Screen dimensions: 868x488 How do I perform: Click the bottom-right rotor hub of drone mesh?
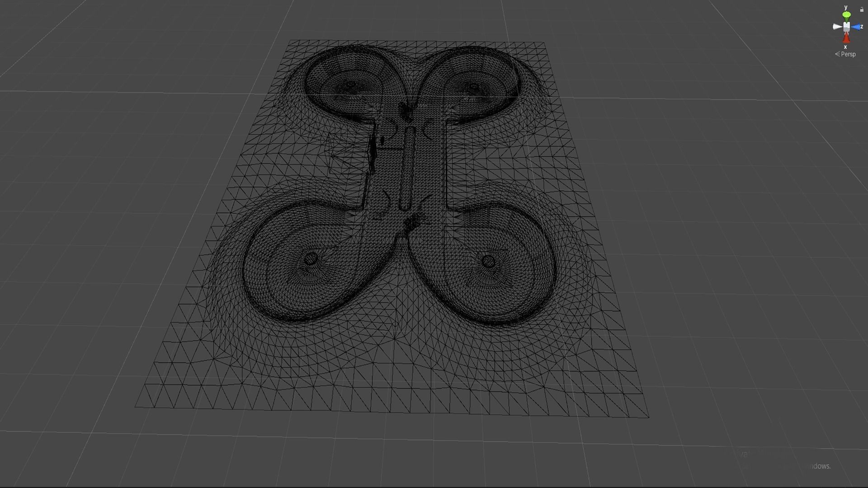pos(488,261)
